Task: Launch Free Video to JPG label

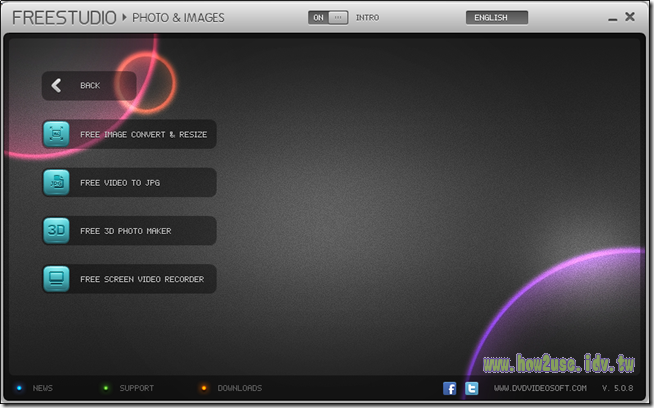Action: tap(120, 183)
